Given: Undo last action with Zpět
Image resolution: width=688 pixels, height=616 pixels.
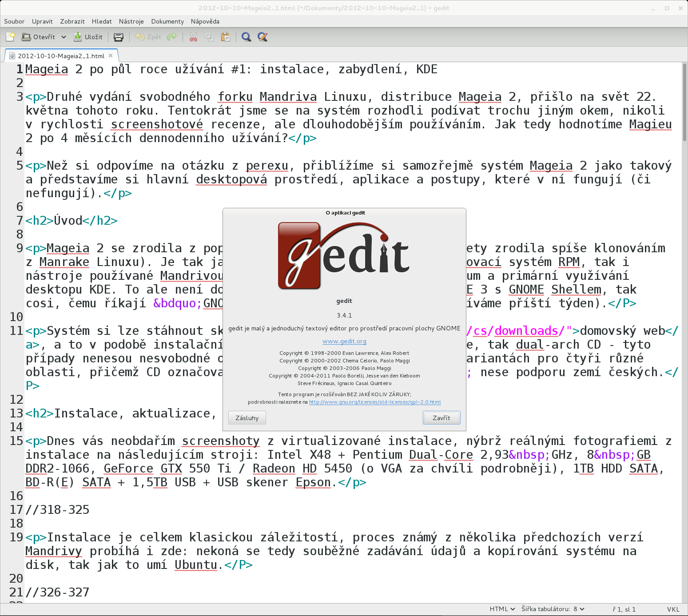Looking at the screenshot, I should 148,37.
